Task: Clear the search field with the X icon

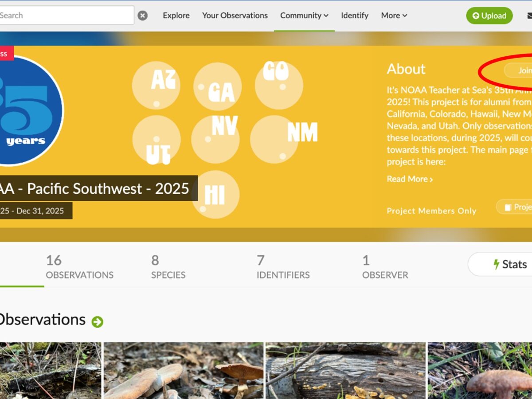Action: (x=142, y=16)
